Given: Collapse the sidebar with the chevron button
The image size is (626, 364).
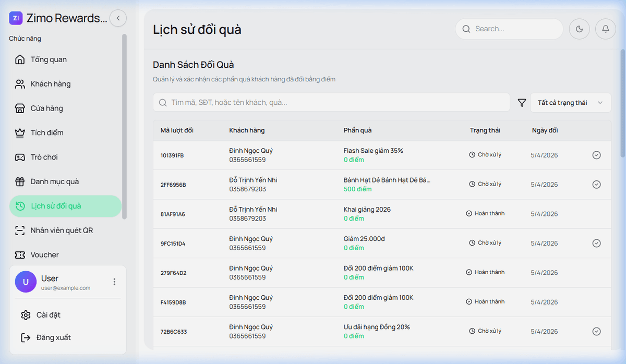Looking at the screenshot, I should pyautogui.click(x=118, y=18).
